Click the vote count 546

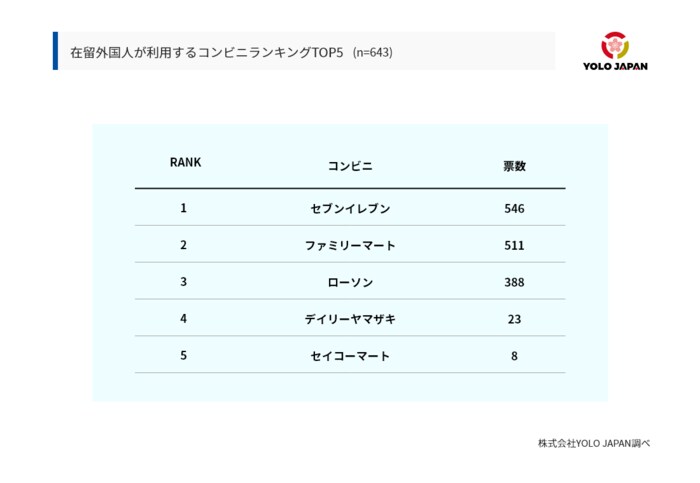click(514, 208)
